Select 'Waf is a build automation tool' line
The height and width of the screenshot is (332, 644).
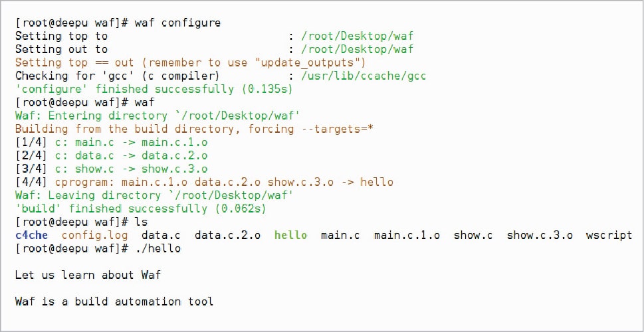114,301
